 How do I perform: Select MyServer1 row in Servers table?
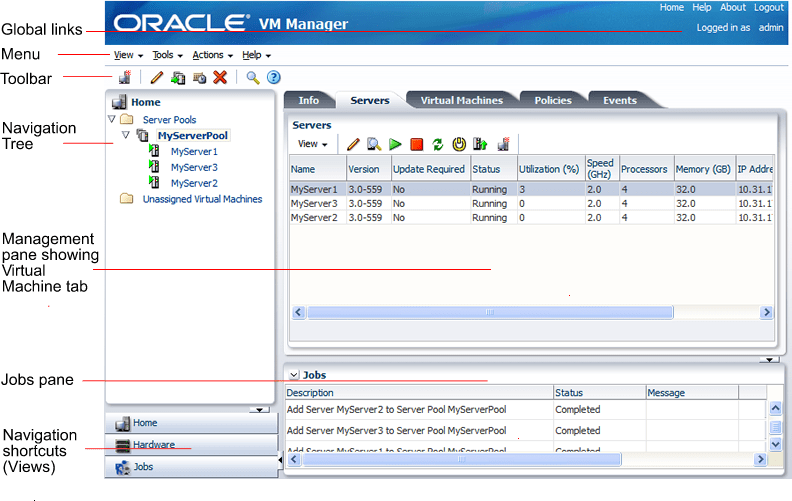532,189
